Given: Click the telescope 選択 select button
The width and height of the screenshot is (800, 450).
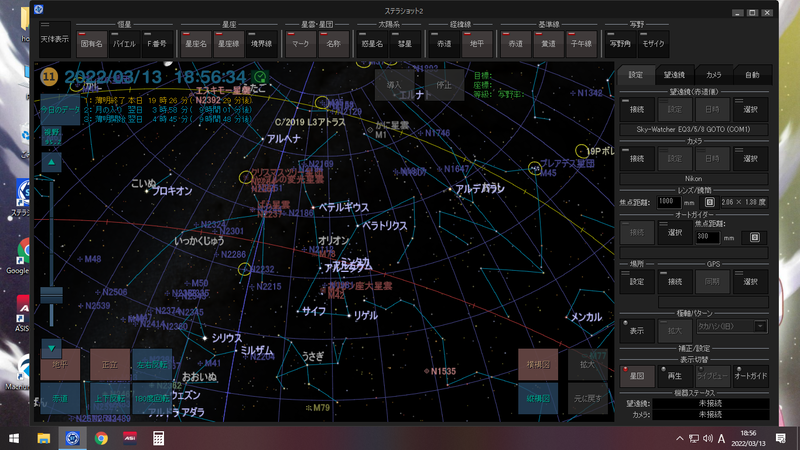Looking at the screenshot, I should (x=751, y=109).
